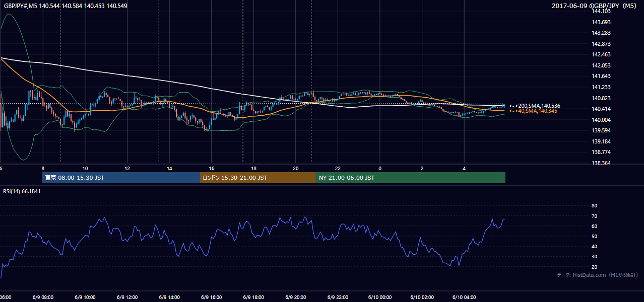Screen dimensions: 644x302
Task: Click the 6/9 10:00 time label
Action: [85, 297]
